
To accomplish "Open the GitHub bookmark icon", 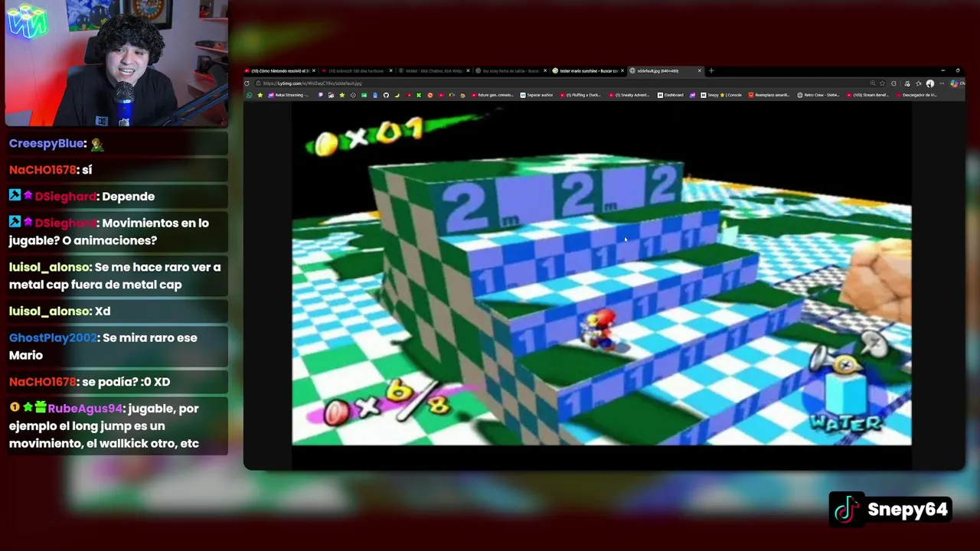I will pyautogui.click(x=386, y=95).
